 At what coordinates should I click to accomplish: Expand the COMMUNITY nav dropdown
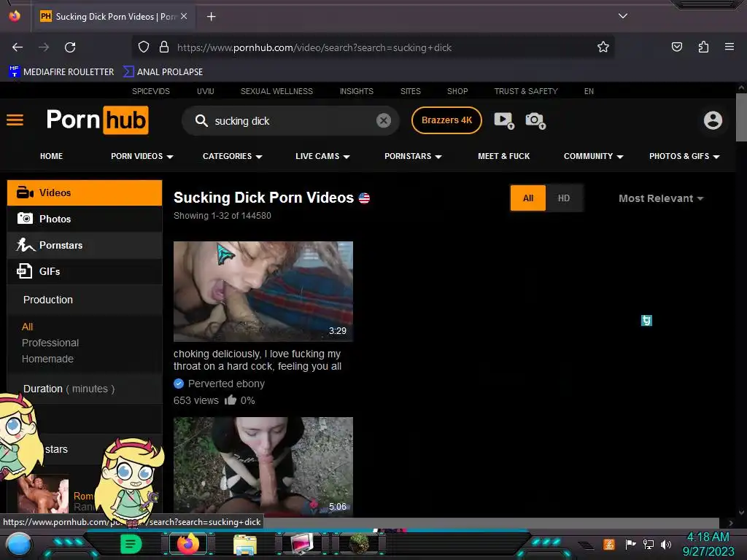[x=593, y=156]
